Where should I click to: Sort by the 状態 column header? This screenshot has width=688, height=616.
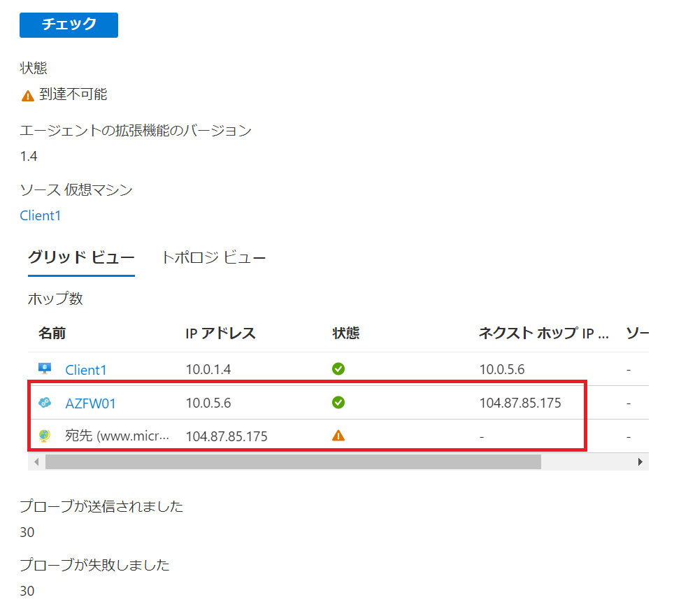click(346, 334)
